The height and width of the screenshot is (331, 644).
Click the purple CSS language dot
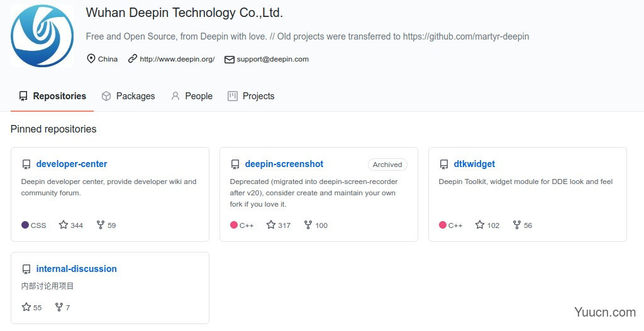pyautogui.click(x=25, y=225)
